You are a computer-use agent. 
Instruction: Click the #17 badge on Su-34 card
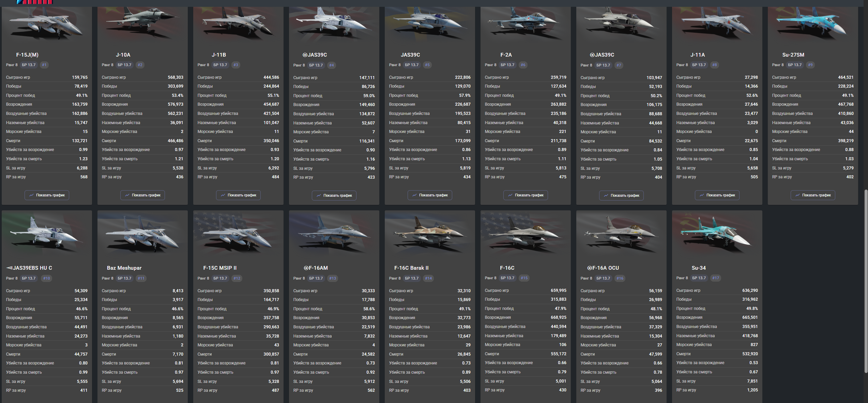[715, 278]
